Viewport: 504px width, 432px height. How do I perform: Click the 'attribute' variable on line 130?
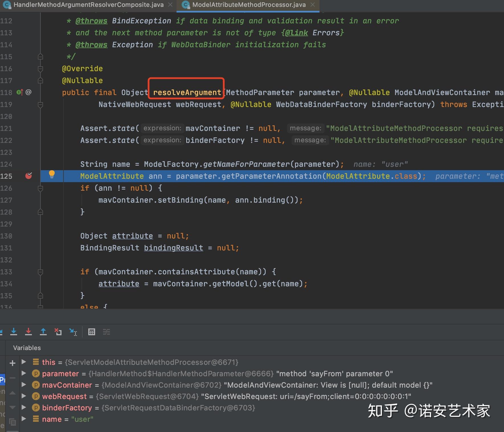pyautogui.click(x=132, y=236)
